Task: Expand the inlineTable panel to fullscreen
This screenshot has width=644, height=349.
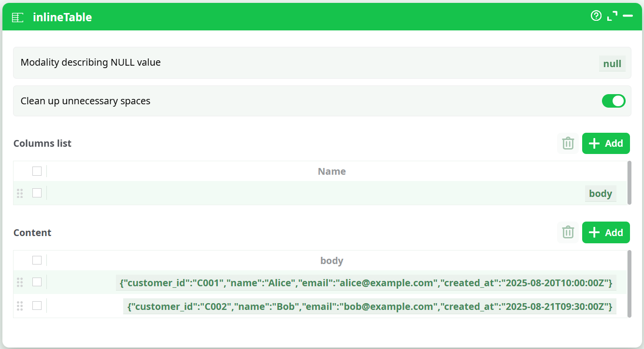Action: [x=611, y=16]
